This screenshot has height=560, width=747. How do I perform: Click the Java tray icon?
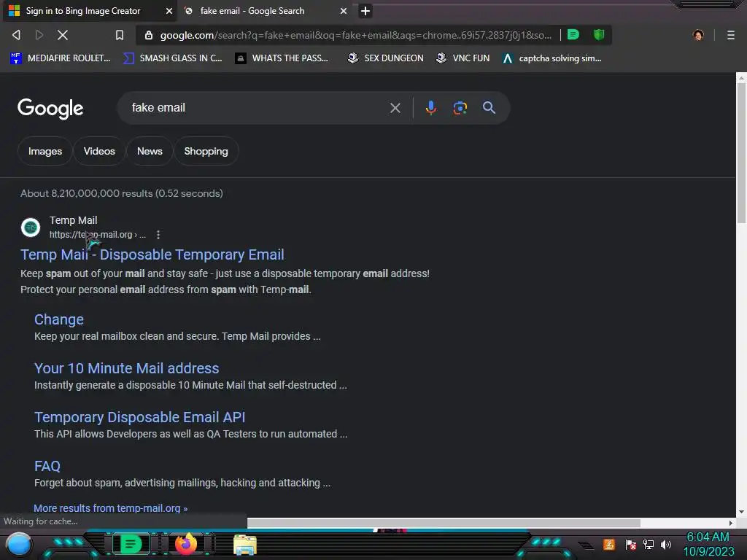609,544
